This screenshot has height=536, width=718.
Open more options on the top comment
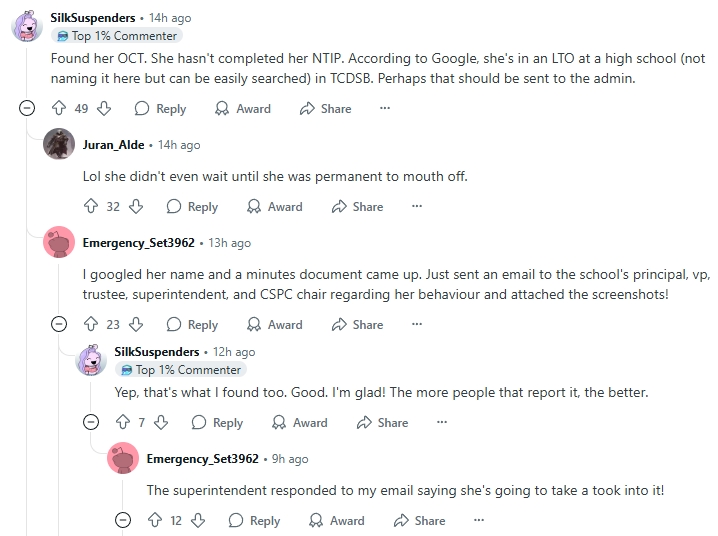(385, 108)
